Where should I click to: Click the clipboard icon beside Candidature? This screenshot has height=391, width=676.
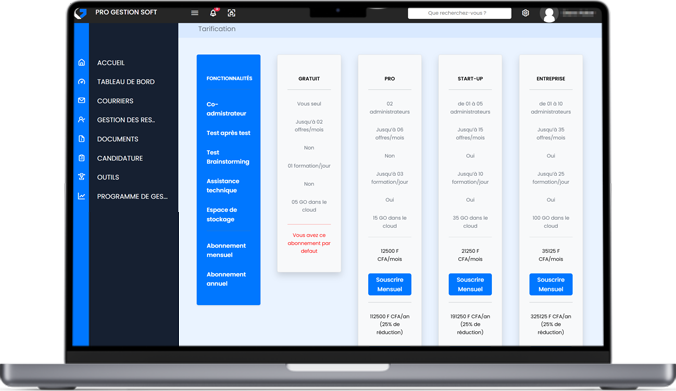(x=81, y=158)
